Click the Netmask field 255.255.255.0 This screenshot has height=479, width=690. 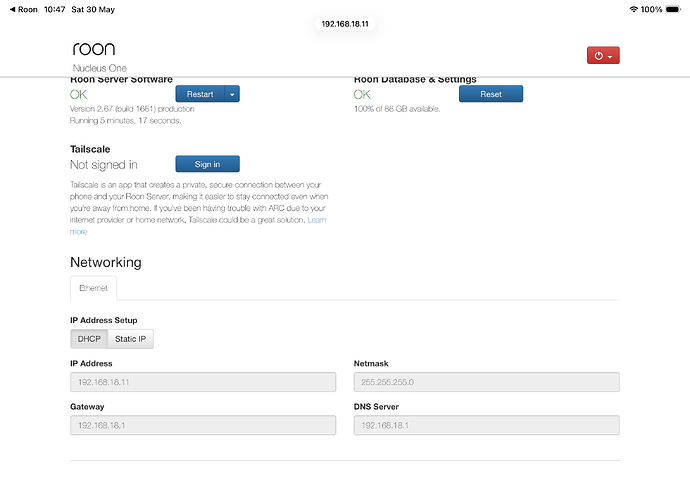486,382
